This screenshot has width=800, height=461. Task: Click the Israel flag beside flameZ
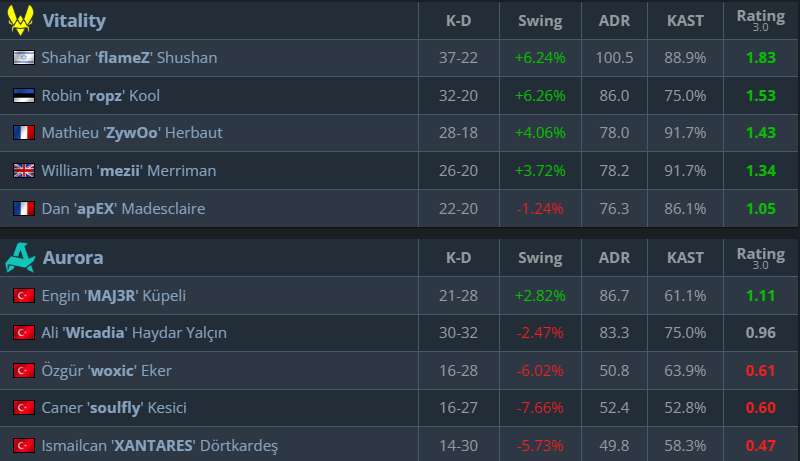tap(23, 58)
